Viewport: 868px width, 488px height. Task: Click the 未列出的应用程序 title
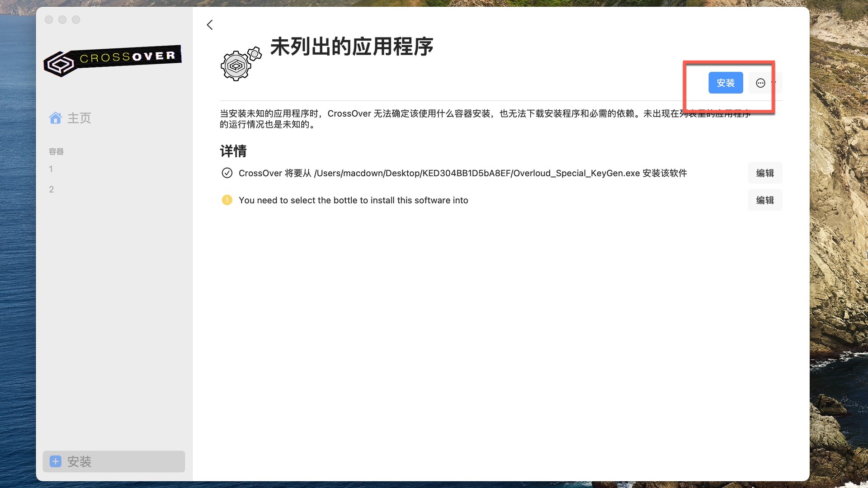tap(352, 47)
